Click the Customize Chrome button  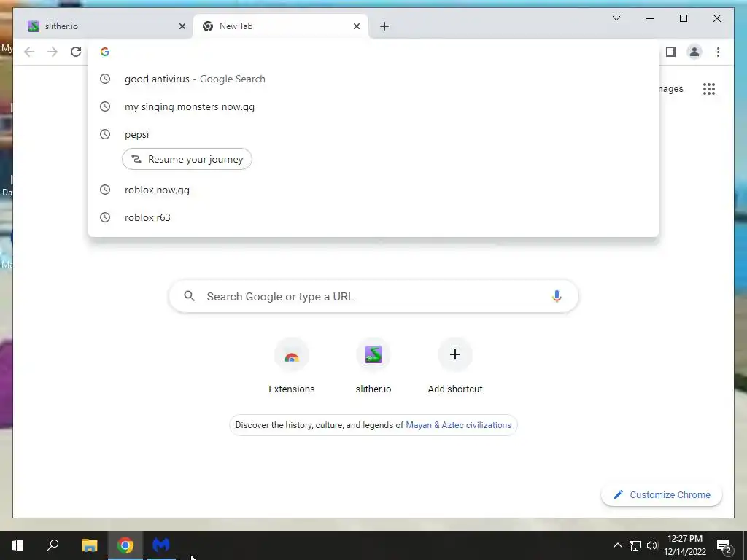point(661,495)
